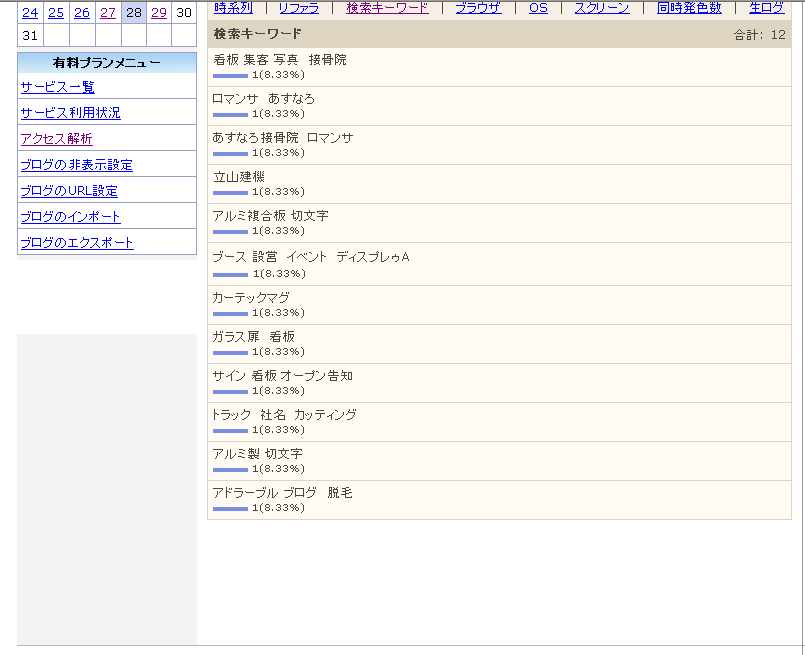The image size is (805, 655).
Task: Switch to ブラウザ tab
Action: (478, 8)
